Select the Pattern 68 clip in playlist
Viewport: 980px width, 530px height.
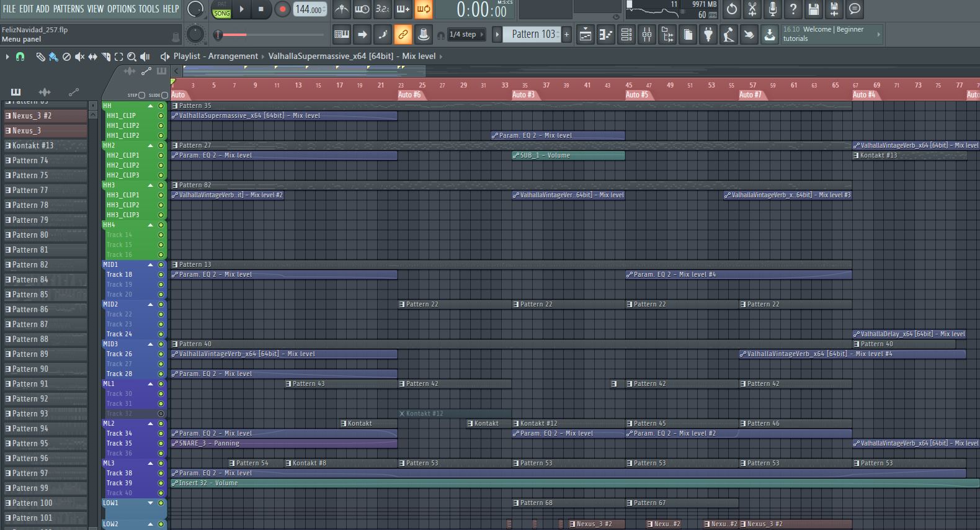569,503
